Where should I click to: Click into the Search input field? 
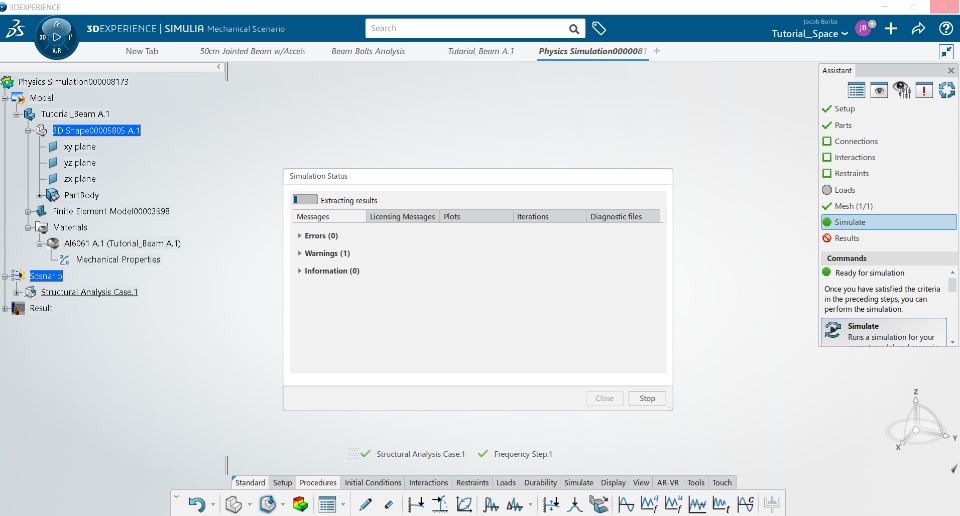pos(467,28)
